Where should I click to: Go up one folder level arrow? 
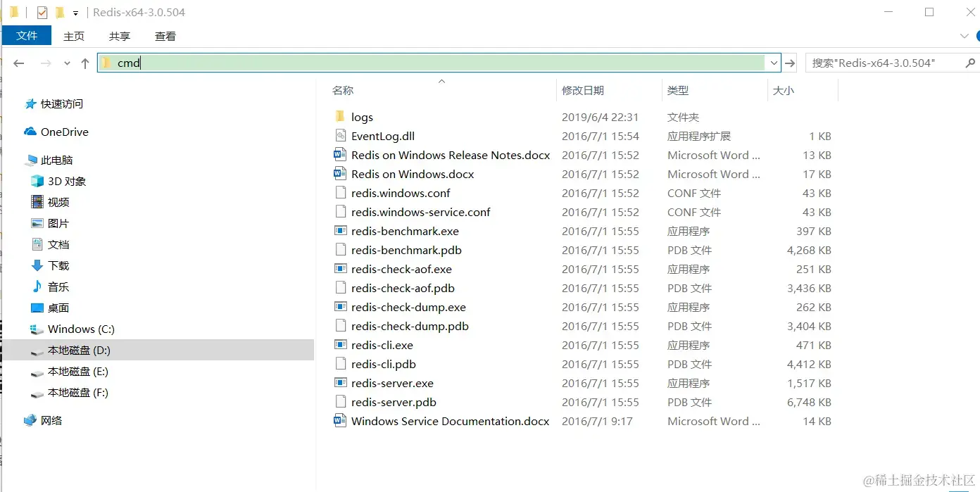click(x=85, y=63)
